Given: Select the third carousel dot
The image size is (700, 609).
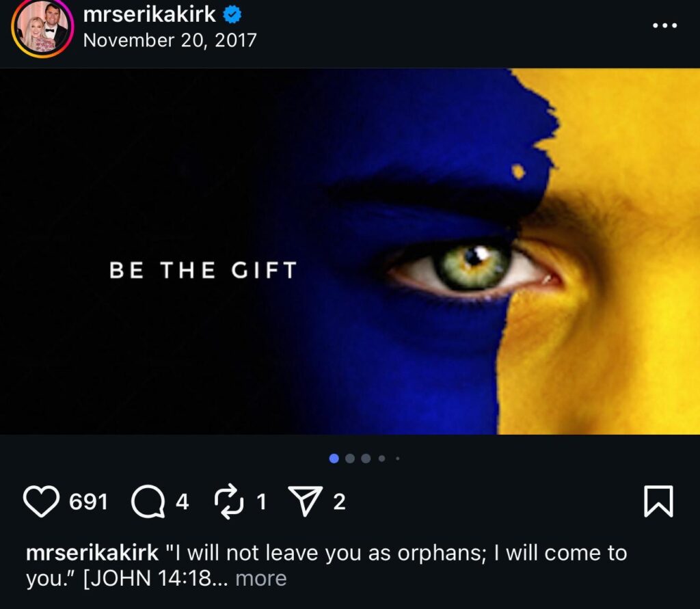Looking at the screenshot, I should point(366,459).
